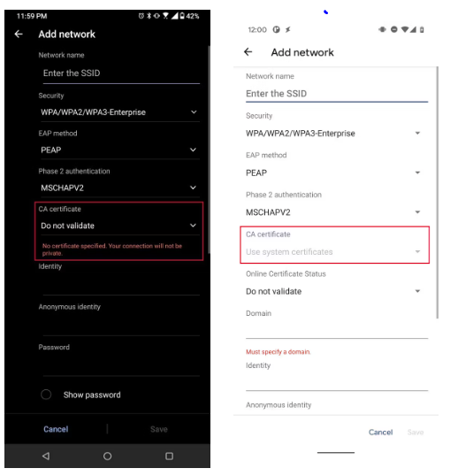
Task: Tap Cancel on the light screen
Action: click(x=380, y=432)
